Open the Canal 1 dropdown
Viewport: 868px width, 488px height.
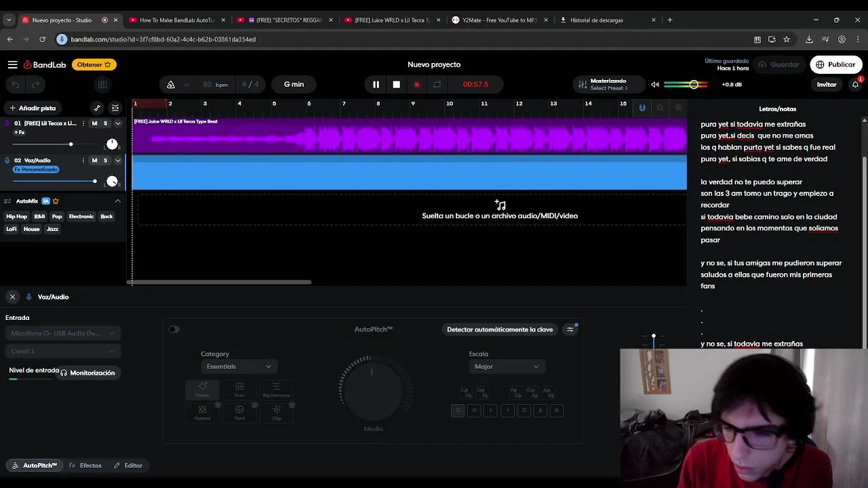[62, 351]
